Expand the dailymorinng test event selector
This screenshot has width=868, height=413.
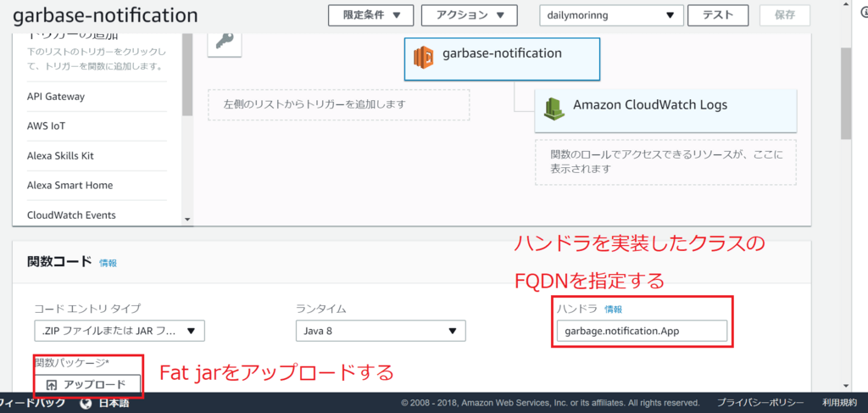(610, 15)
